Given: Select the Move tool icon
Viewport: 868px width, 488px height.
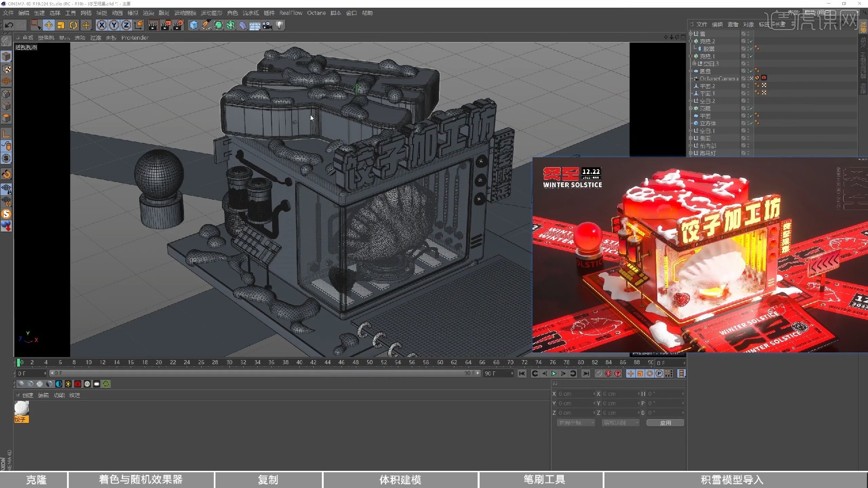Looking at the screenshot, I should coord(48,25).
